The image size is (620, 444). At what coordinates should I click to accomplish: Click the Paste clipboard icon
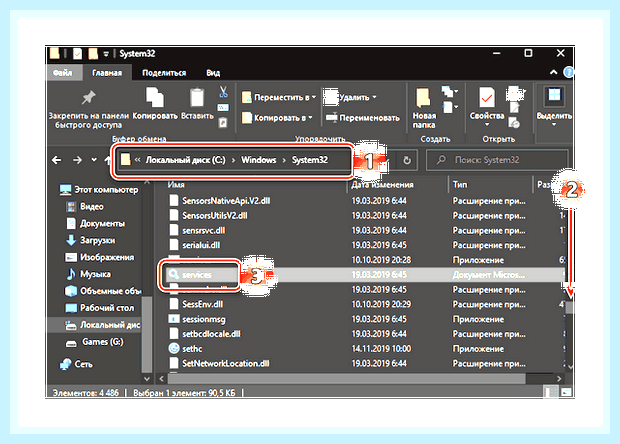pyautogui.click(x=197, y=98)
